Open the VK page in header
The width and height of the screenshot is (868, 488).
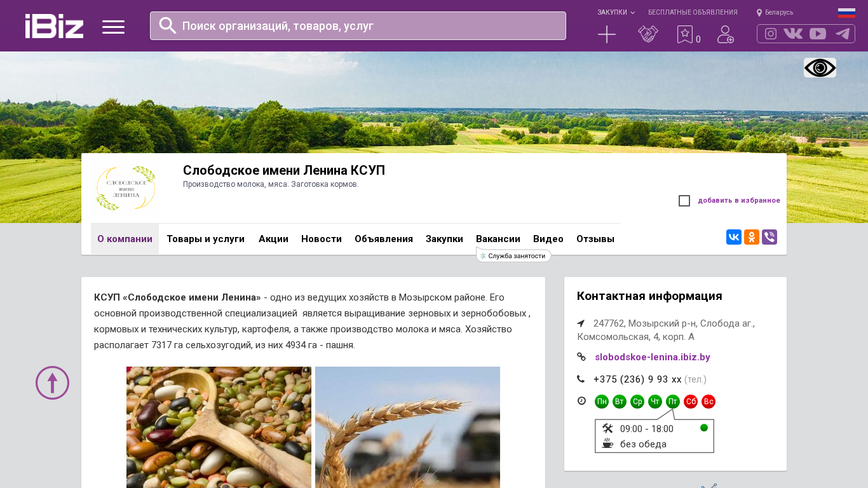793,34
